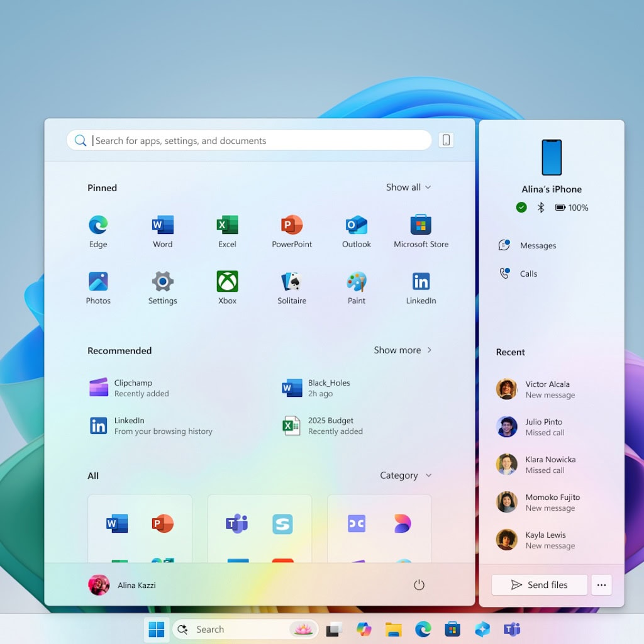This screenshot has height=644, width=644.
Task: Open LinkedIn from Pinned apps
Action: [421, 288]
